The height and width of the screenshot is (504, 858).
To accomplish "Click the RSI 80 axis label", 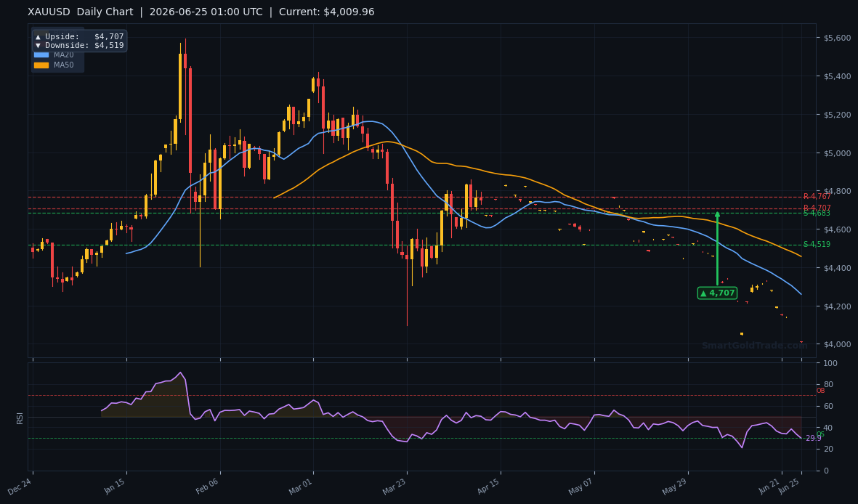I will (x=828, y=385).
